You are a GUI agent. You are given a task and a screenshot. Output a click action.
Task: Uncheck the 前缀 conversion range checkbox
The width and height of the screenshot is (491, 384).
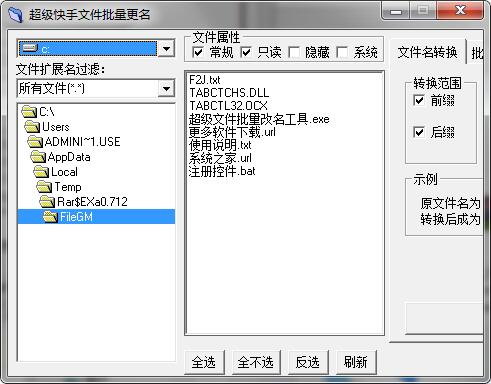point(419,100)
